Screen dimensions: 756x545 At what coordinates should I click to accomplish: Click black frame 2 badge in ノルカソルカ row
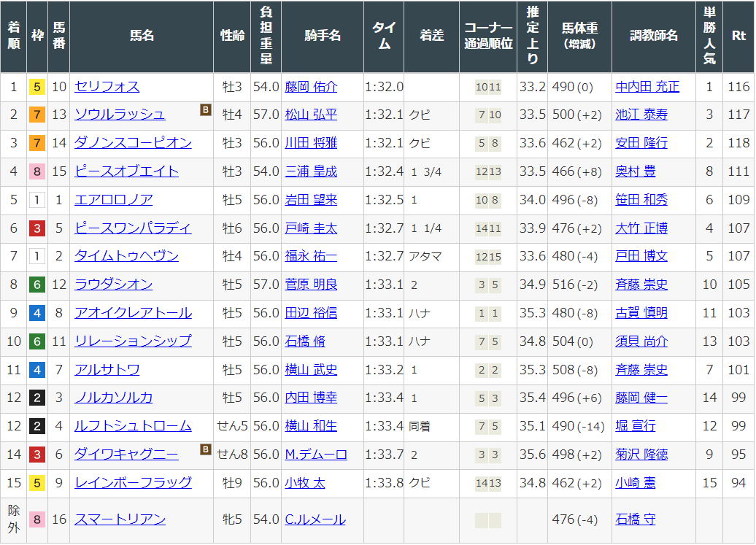click(x=37, y=398)
